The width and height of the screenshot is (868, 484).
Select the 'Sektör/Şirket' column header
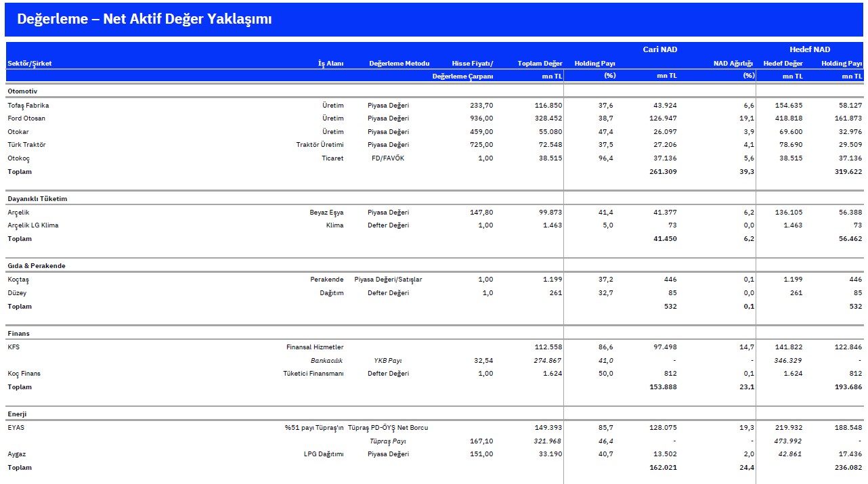30,64
